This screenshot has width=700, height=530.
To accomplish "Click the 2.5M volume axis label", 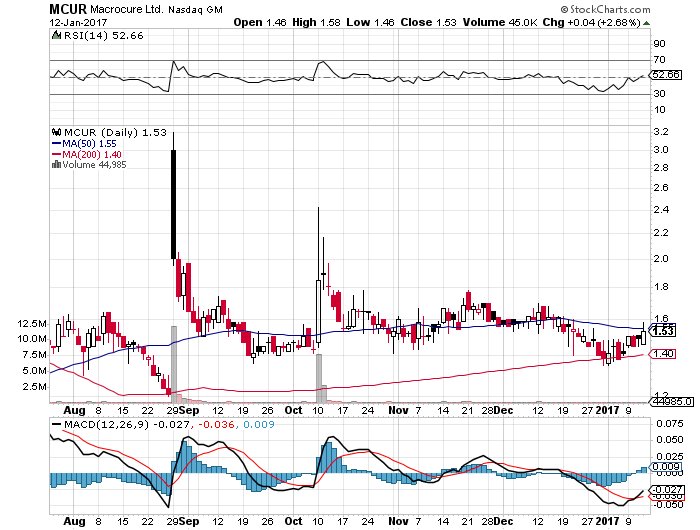I will click(35, 387).
